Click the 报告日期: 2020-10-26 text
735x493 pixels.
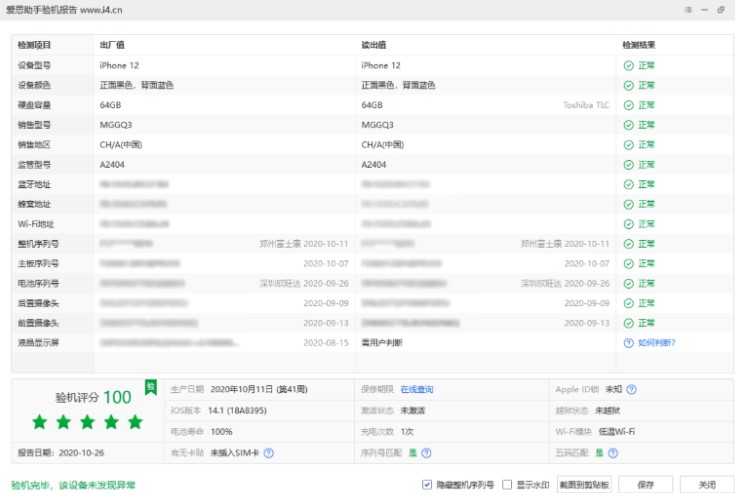point(61,453)
